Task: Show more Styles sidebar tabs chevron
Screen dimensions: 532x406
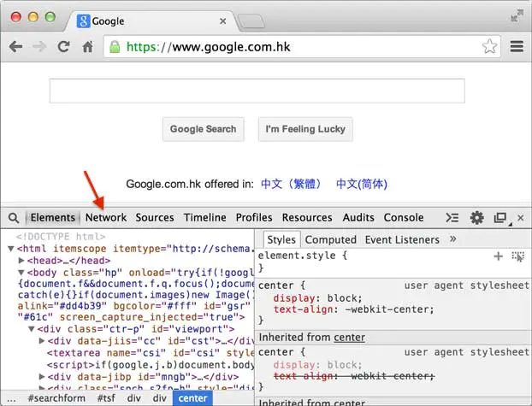Action: (x=453, y=239)
